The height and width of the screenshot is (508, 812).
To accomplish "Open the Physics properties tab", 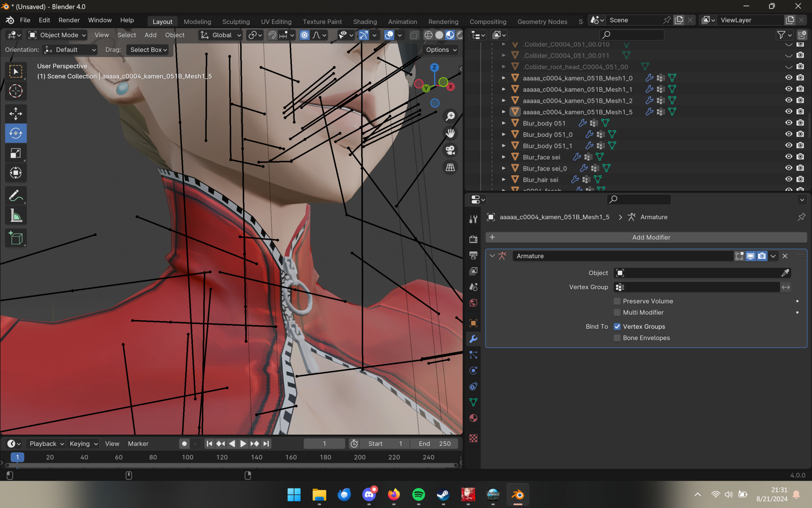I will click(473, 370).
